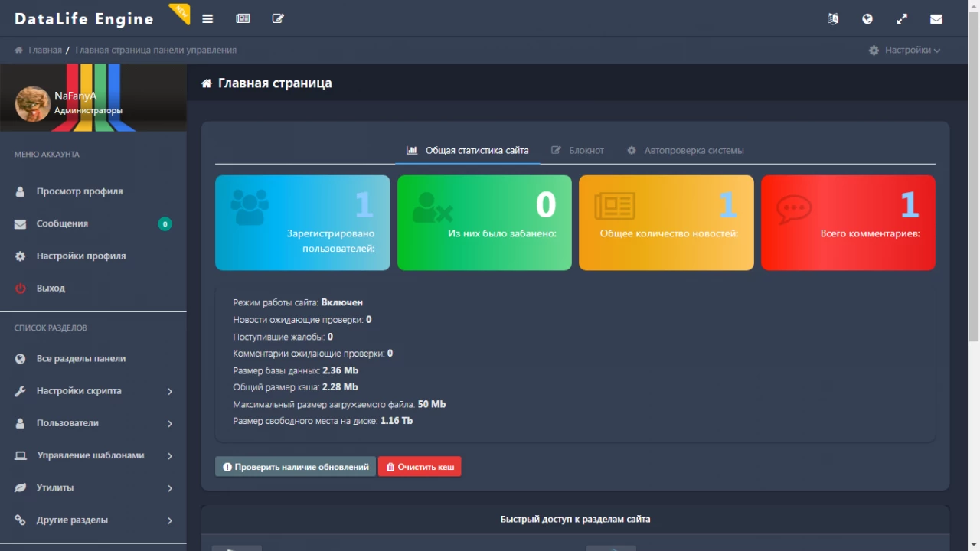Image resolution: width=980 pixels, height=551 pixels.
Task: Click the globe view site icon
Action: coord(867,19)
